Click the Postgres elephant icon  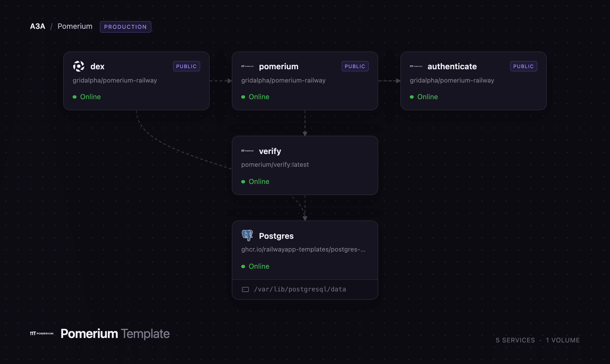[x=247, y=235]
